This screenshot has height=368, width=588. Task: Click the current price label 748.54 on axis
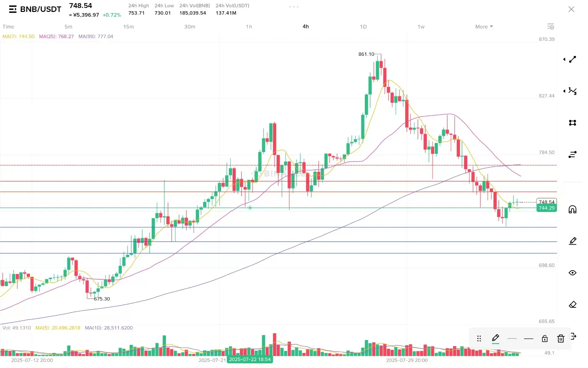(x=546, y=202)
